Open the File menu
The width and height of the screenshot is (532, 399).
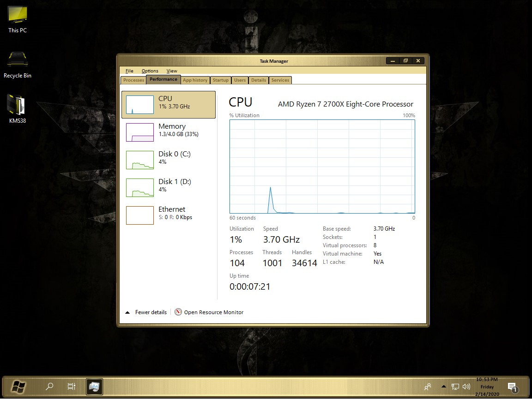[129, 71]
